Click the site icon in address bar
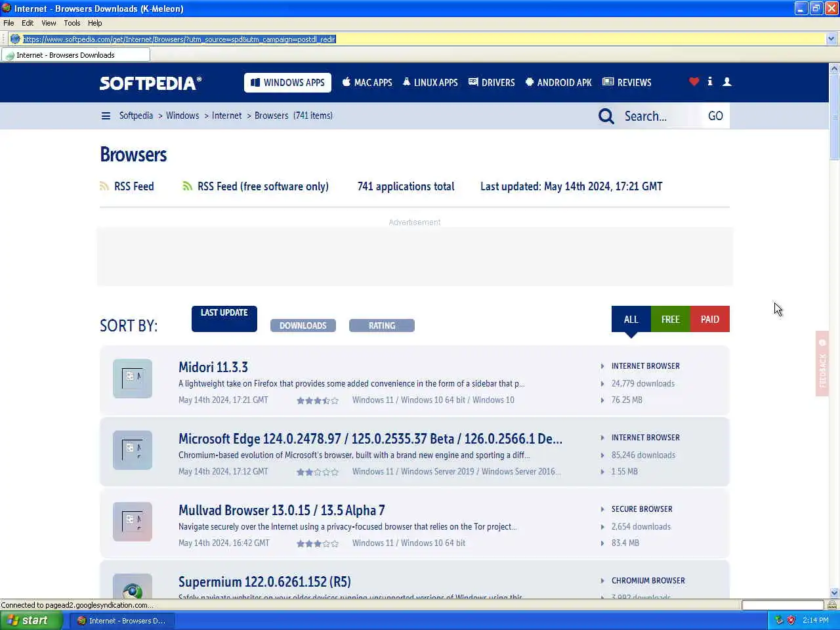Viewport: 840px width, 630px height. click(15, 39)
